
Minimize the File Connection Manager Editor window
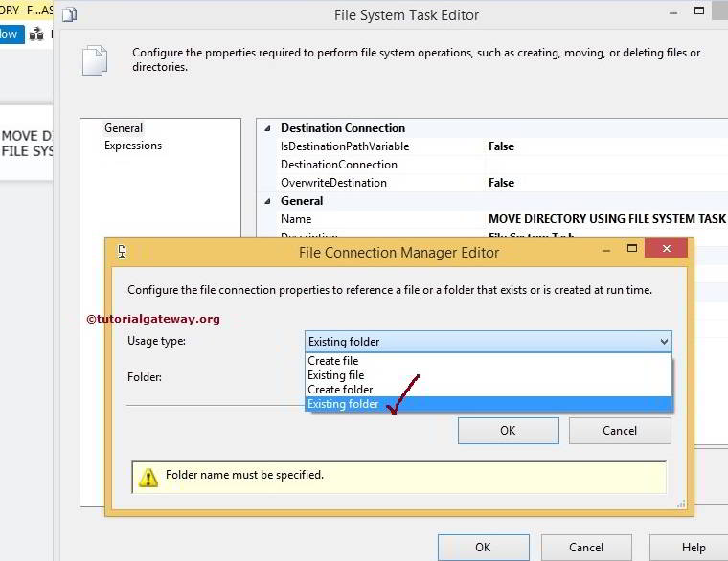(606, 250)
